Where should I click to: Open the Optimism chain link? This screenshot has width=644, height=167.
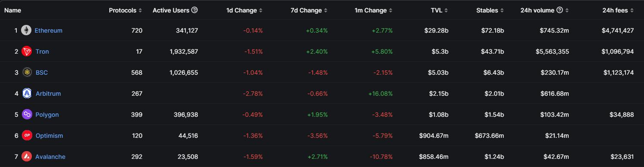[49, 136]
